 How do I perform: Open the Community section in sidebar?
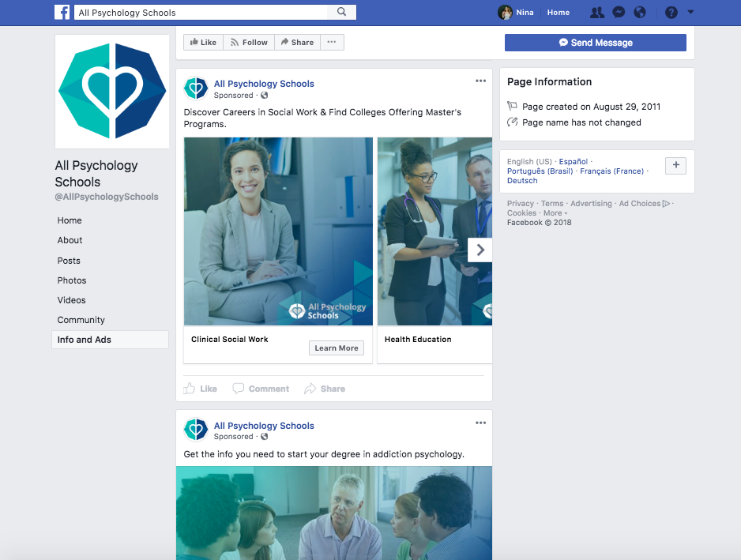(x=81, y=321)
